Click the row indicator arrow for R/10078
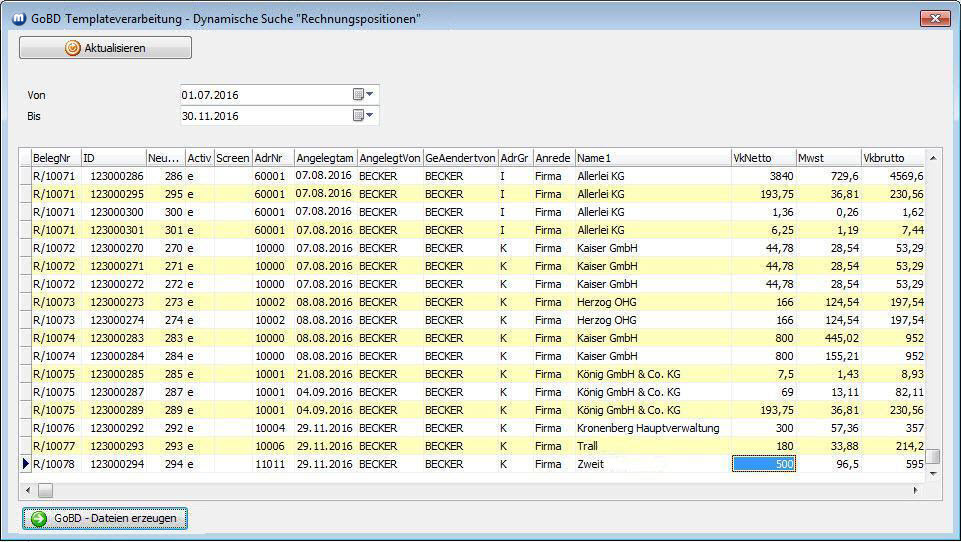 (26, 464)
